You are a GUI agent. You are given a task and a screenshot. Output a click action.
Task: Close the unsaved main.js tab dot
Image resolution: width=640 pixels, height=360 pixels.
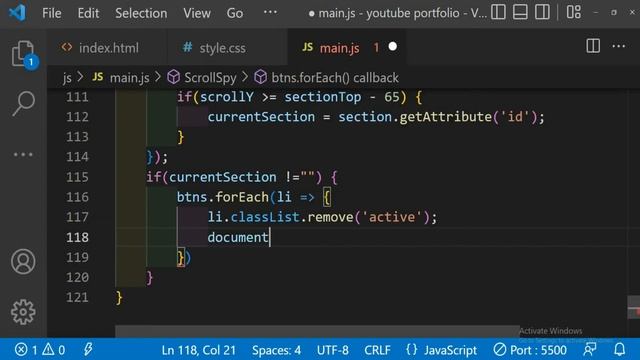393,47
